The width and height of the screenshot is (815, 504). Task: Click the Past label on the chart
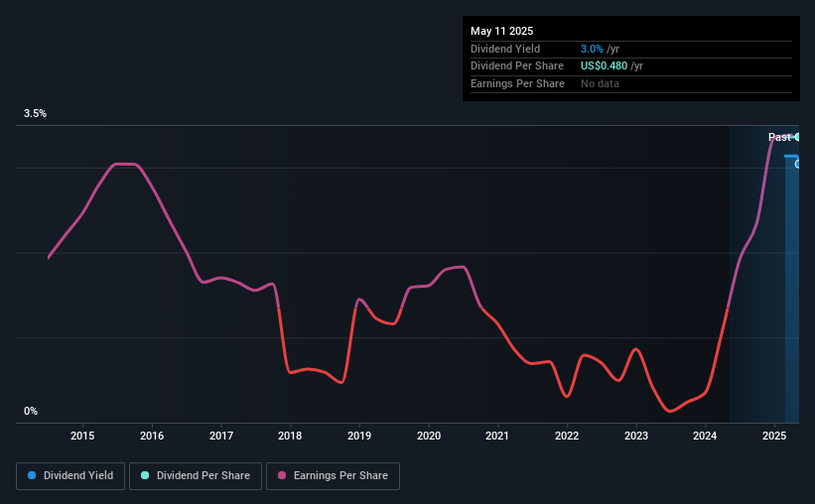coord(779,137)
